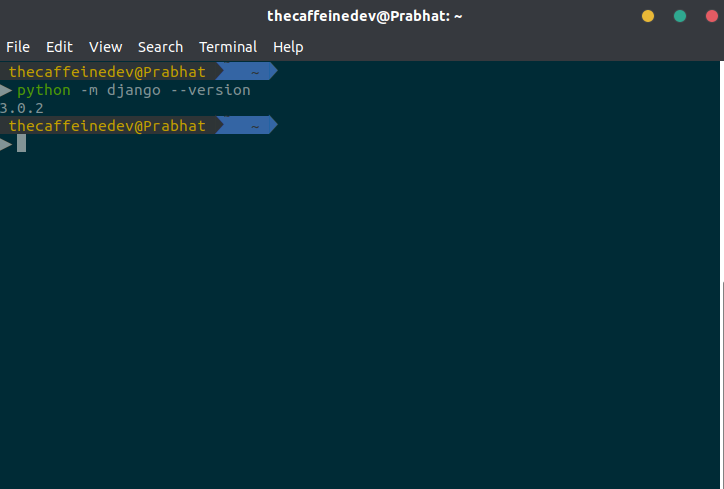
Task: Open the Search menu
Action: point(160,47)
